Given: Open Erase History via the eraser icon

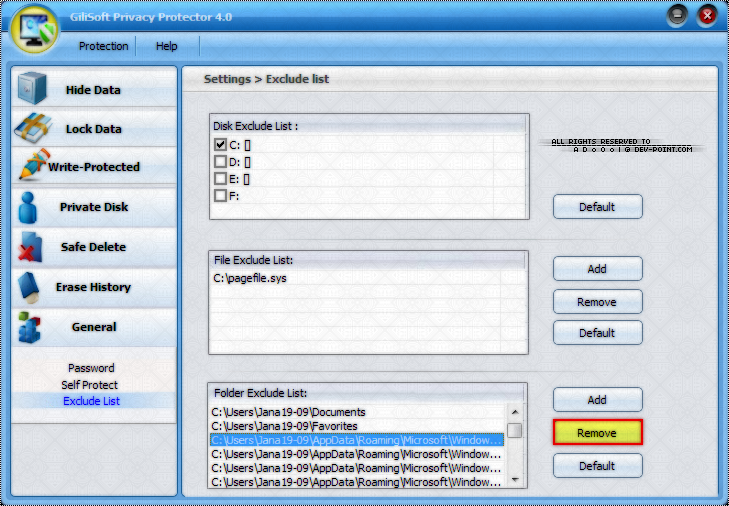Looking at the screenshot, I should point(29,287).
